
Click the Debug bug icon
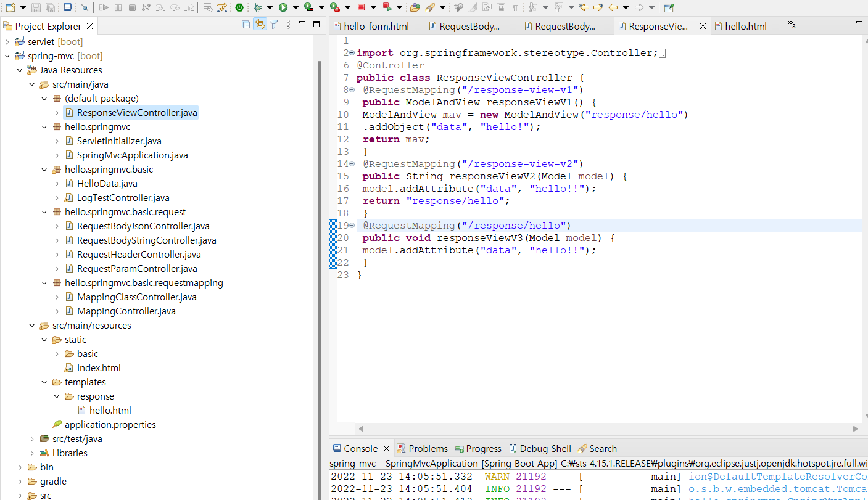[x=258, y=7]
